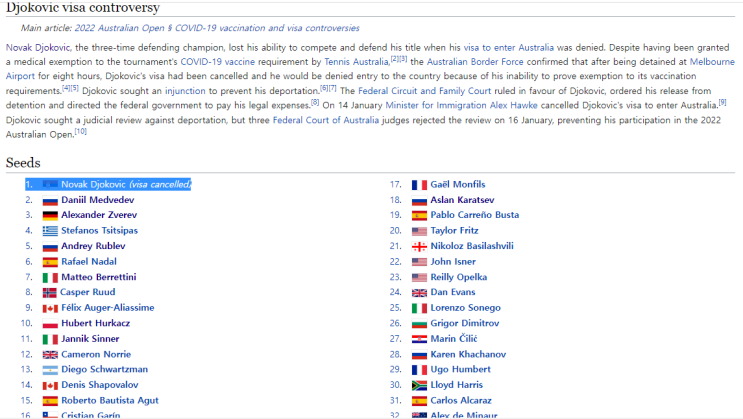Open Lloyd Harris player link

click(x=457, y=385)
